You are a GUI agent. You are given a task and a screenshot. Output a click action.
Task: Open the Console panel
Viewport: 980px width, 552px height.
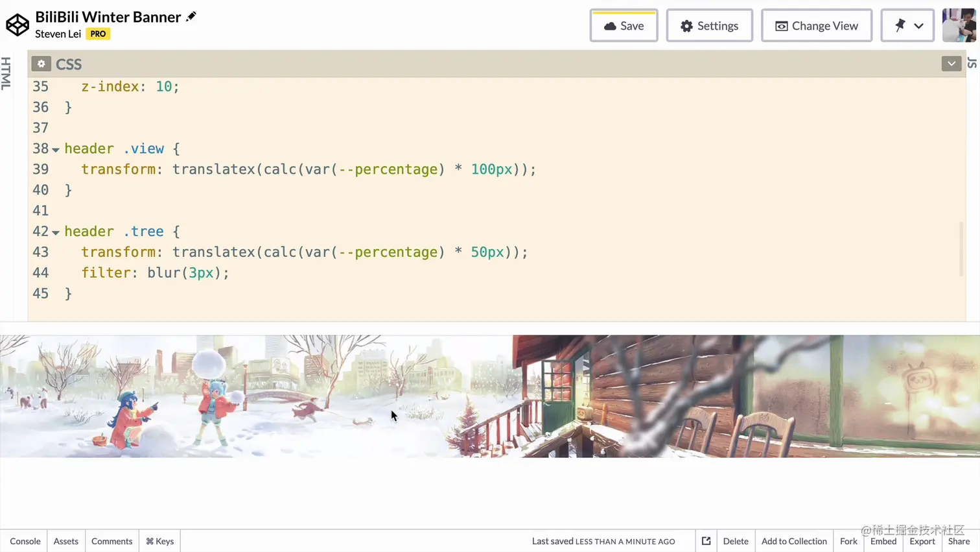click(25, 541)
